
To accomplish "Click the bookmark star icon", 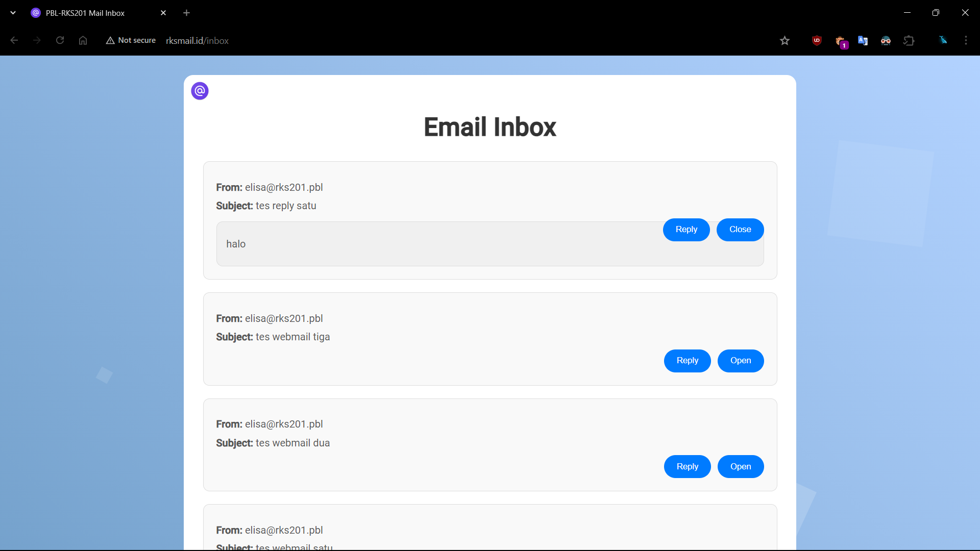I will point(785,40).
